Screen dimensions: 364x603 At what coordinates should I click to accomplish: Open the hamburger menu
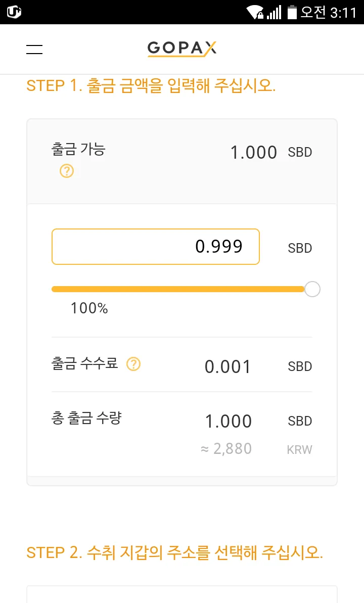(x=34, y=49)
